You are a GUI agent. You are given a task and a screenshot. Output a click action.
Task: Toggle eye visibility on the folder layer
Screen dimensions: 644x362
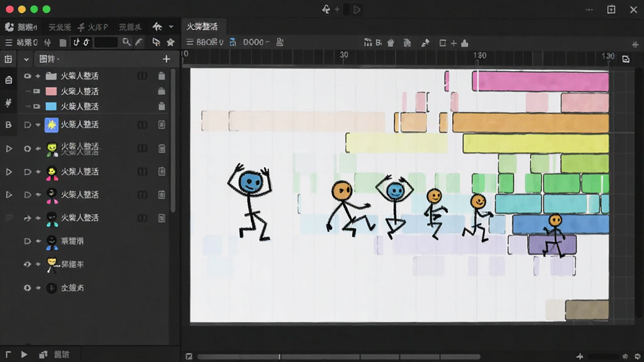click(27, 76)
